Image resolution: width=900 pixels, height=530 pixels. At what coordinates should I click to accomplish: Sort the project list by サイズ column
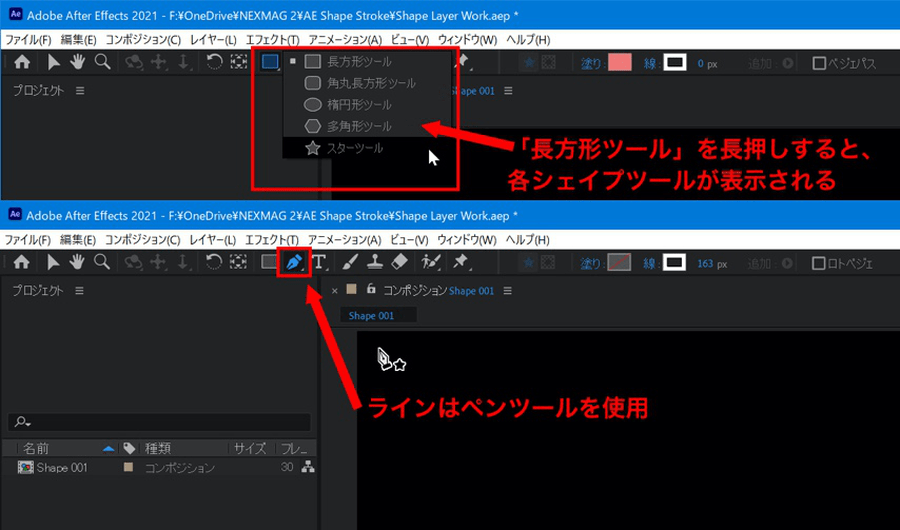250,448
